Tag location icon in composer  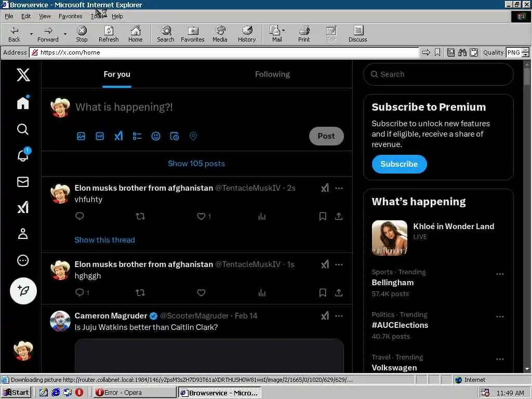(193, 137)
